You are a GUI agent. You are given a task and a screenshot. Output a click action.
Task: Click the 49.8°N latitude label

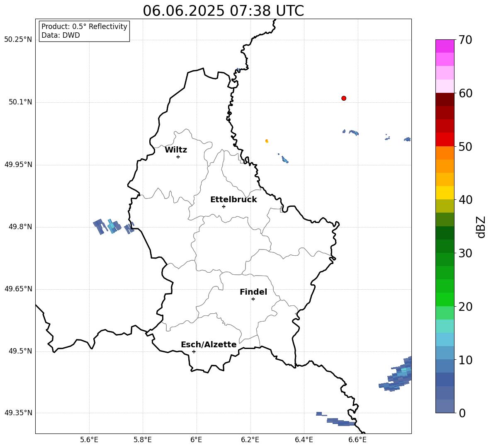(x=20, y=227)
